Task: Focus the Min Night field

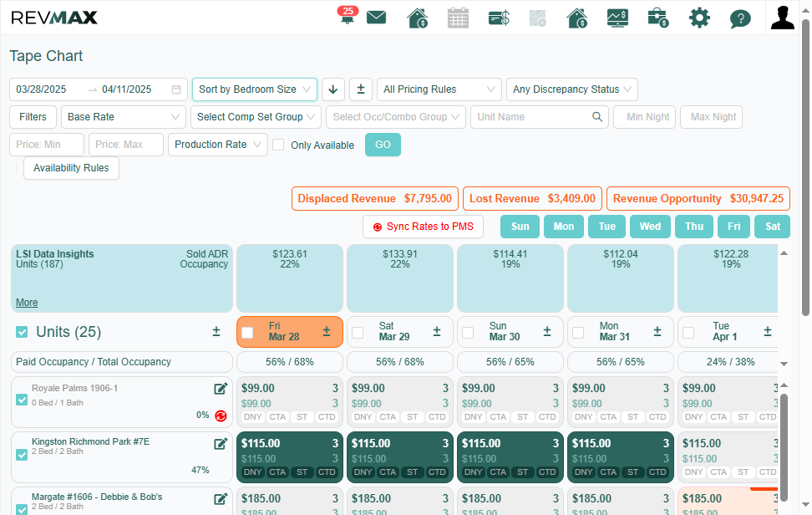Action: pos(644,116)
